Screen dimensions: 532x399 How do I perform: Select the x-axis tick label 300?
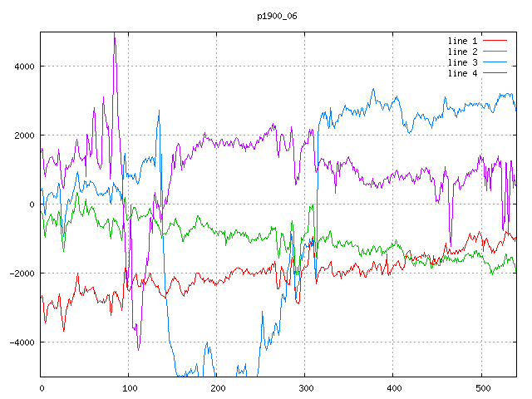305,387
